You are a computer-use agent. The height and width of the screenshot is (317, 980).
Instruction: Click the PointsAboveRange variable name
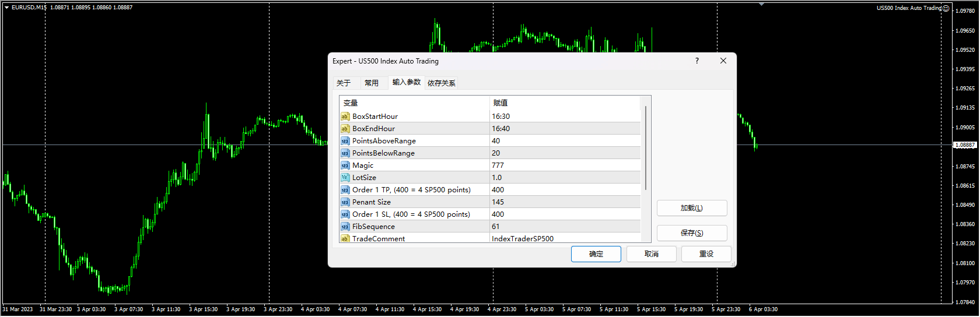tap(384, 141)
